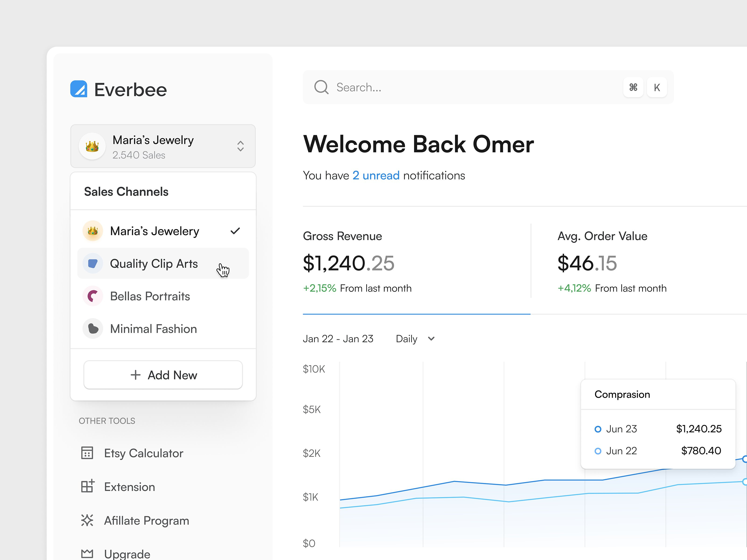The image size is (747, 560).
Task: Click the Quality Clip Arts blue icon
Action: point(92,263)
